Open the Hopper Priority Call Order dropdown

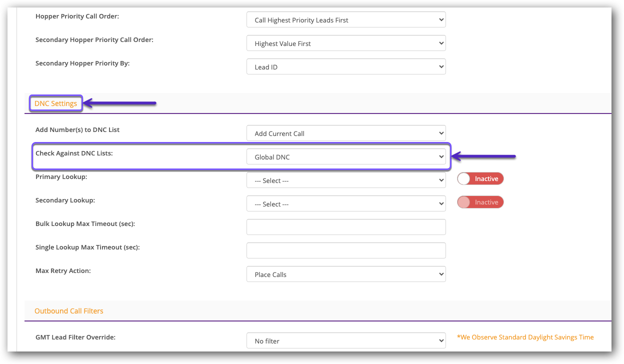point(345,20)
